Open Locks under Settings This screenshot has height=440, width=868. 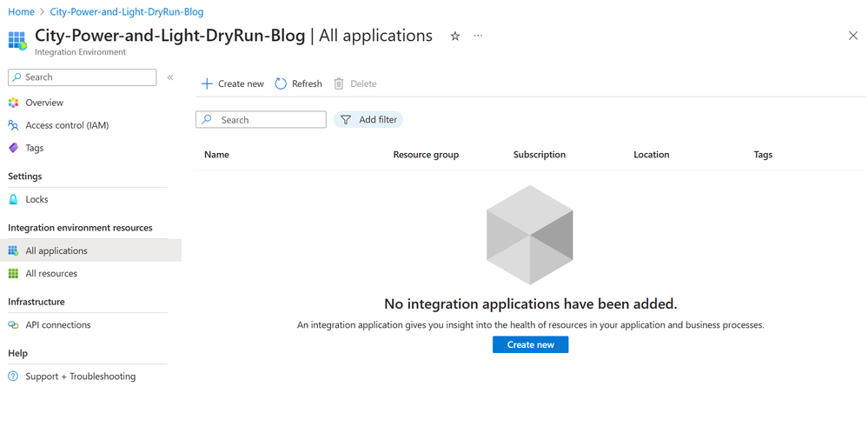click(x=36, y=199)
